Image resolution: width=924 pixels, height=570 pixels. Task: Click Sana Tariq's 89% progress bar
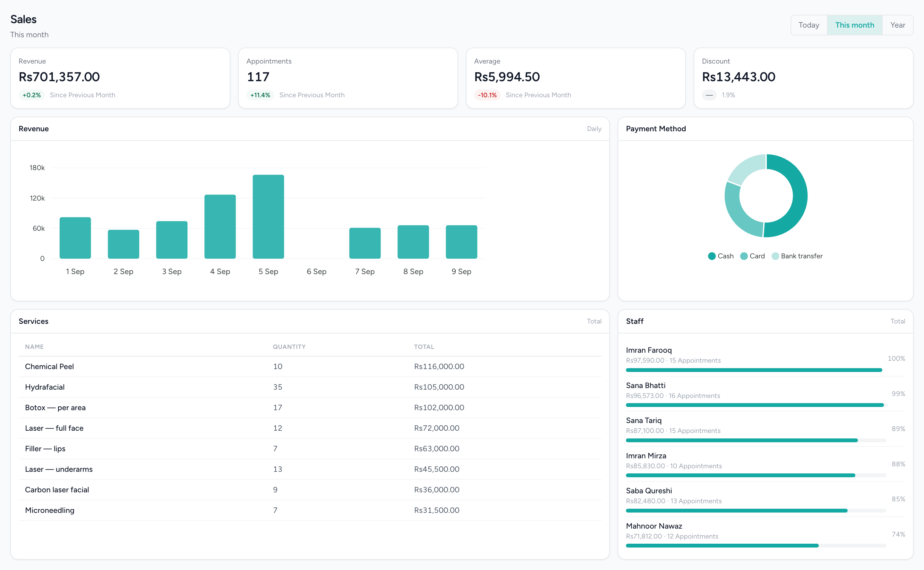(x=756, y=440)
